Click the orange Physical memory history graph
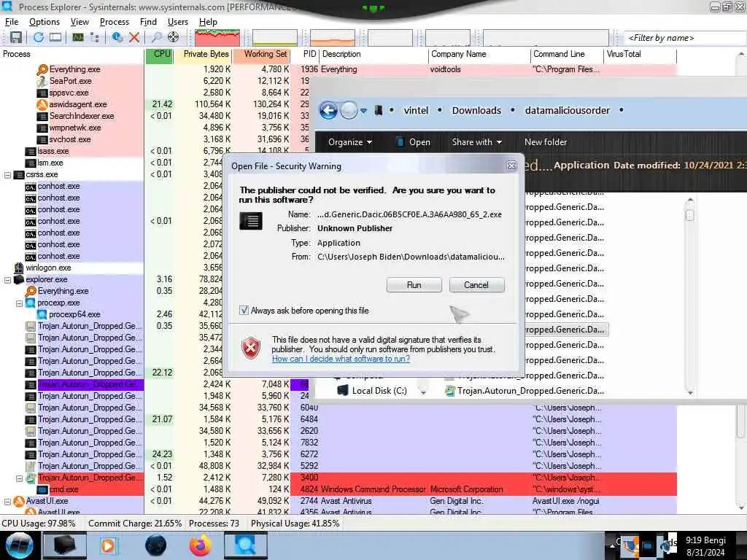The width and height of the screenshot is (747, 560). point(333,38)
